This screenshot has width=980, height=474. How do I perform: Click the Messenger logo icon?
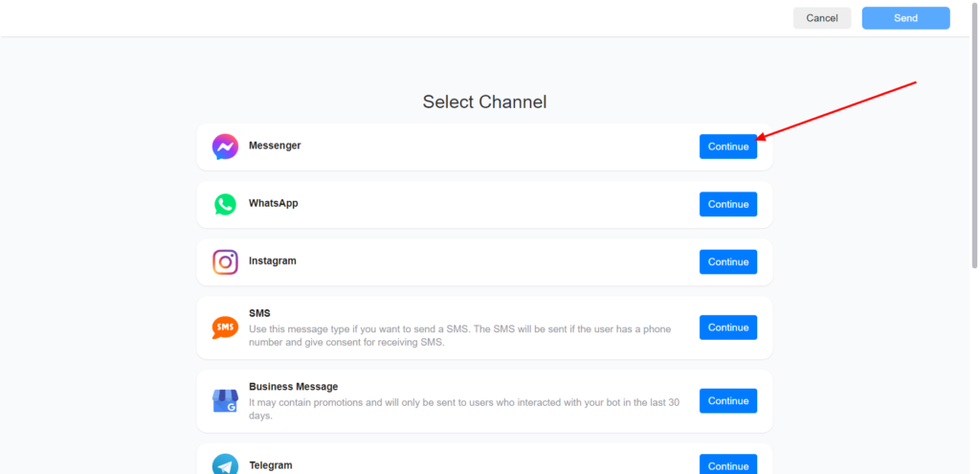[x=225, y=147]
